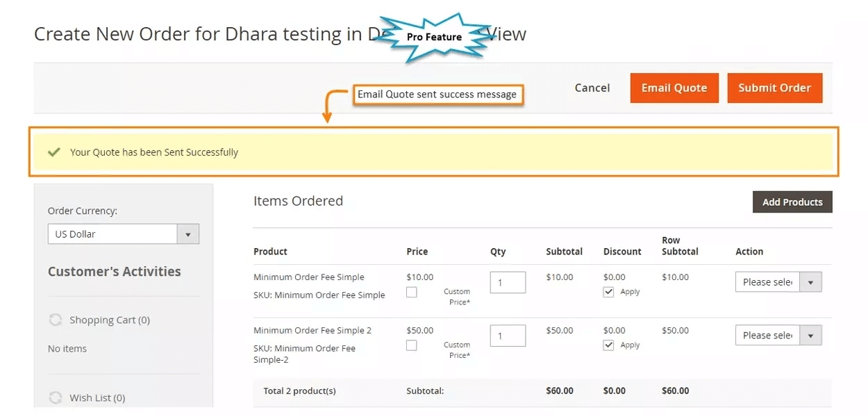Open the Order Currency dropdown
Image resolution: width=868 pixels, height=417 pixels.
pos(123,234)
